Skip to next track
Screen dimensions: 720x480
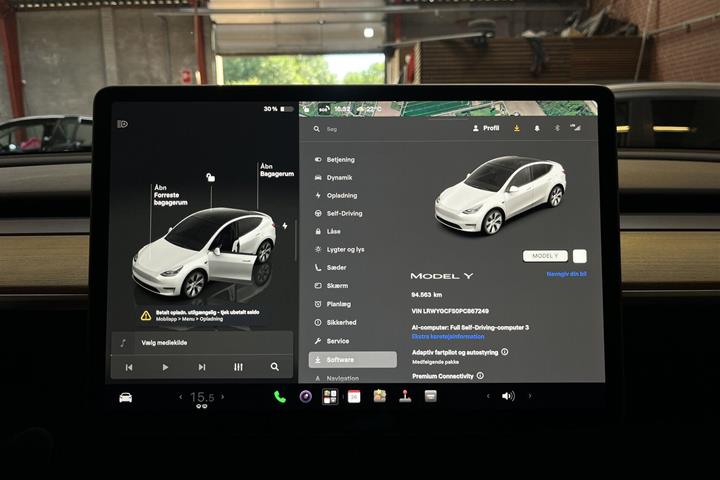(202, 367)
